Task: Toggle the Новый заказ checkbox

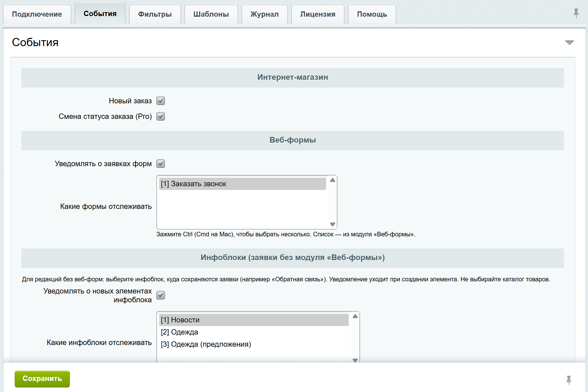Action: click(x=161, y=101)
